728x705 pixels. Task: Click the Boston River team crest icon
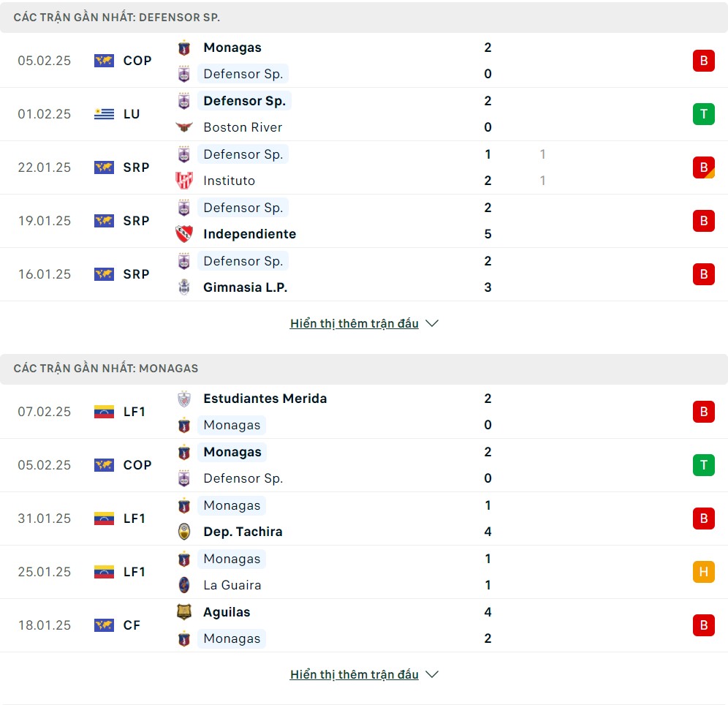click(184, 127)
